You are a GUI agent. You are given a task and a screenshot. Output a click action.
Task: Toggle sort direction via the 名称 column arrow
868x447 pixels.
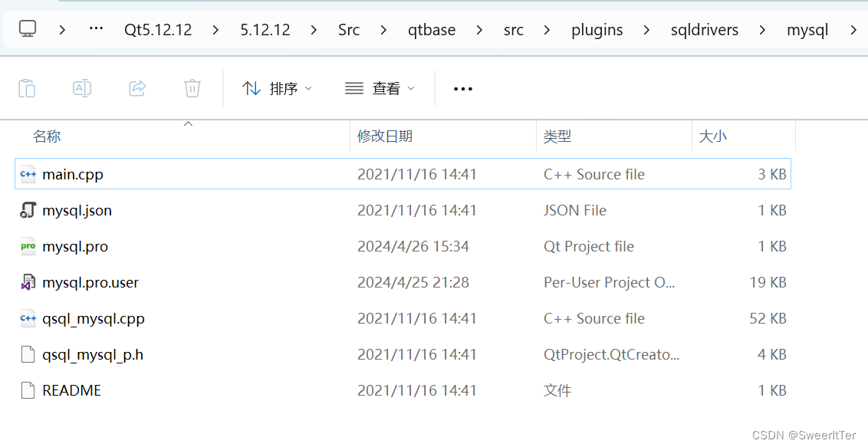188,123
